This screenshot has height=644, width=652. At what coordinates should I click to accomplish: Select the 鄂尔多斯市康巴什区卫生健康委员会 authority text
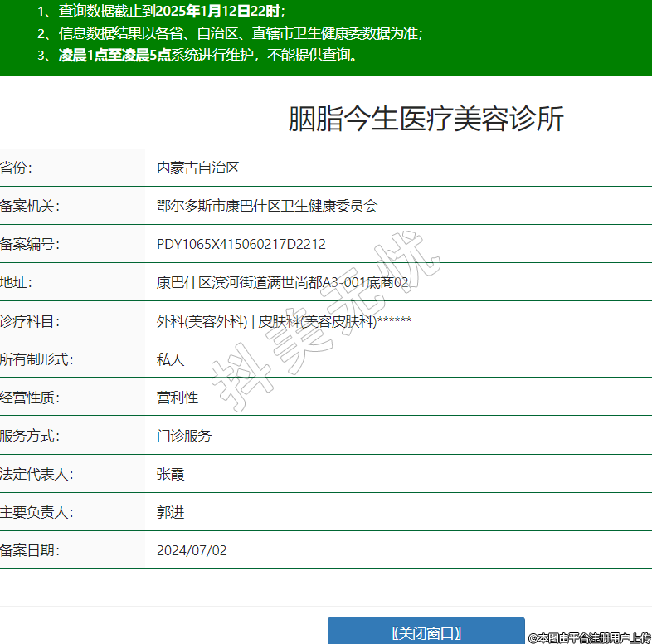[x=266, y=206]
